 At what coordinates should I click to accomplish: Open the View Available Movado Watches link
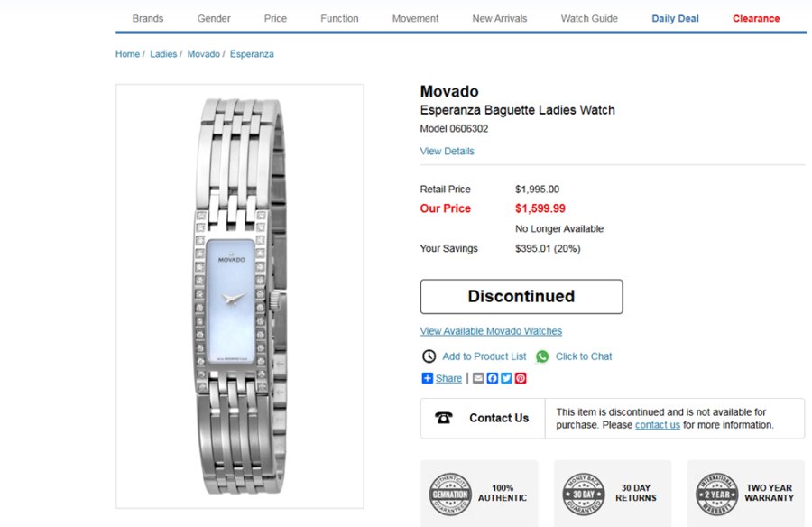491,331
